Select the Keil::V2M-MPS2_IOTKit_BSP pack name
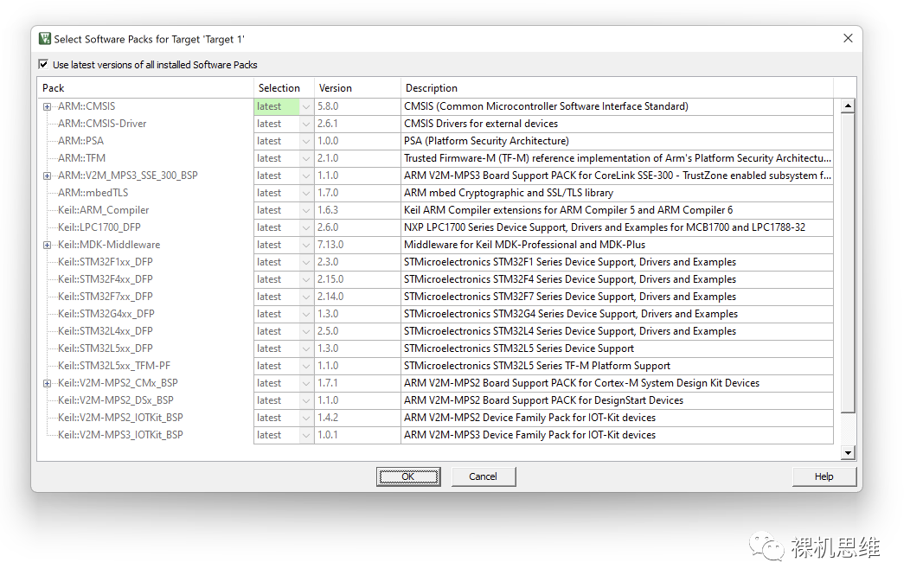Viewport: 910px width, 588px height. point(120,419)
